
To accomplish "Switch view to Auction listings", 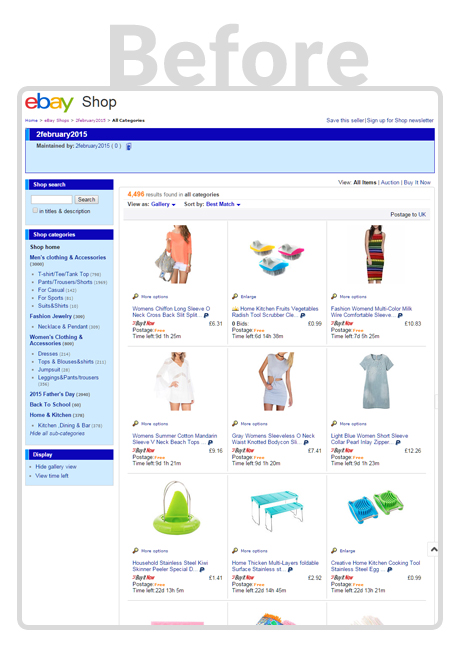I will pos(390,182).
